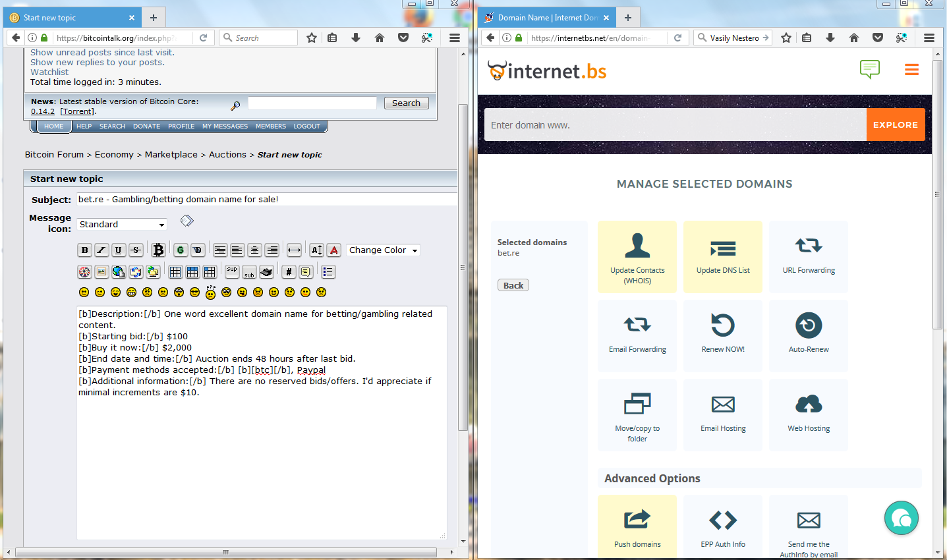Insert list BBCode tag

click(x=328, y=271)
